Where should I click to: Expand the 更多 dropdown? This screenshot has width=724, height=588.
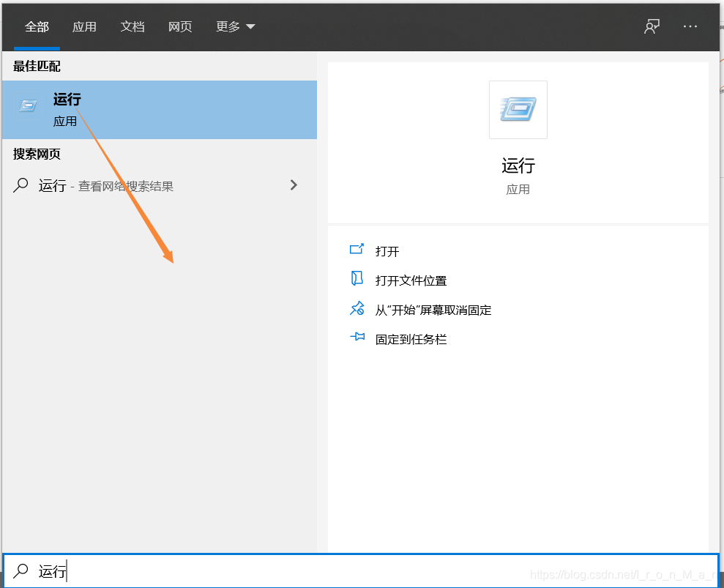(236, 27)
